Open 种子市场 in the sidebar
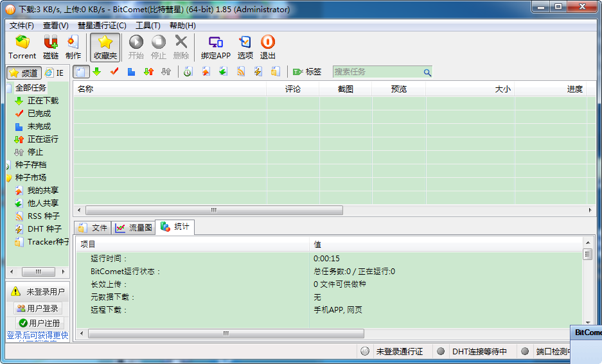The image size is (602, 364). pos(31,178)
